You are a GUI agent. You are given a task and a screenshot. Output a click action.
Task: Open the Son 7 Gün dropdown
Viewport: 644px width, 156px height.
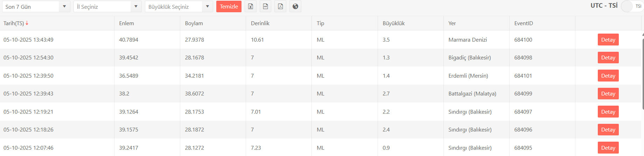point(36,7)
